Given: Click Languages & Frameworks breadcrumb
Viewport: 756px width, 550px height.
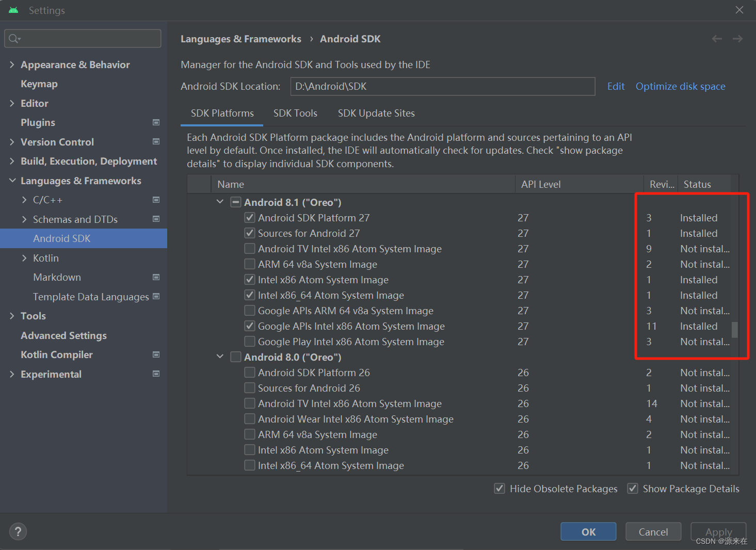Looking at the screenshot, I should pyautogui.click(x=240, y=39).
